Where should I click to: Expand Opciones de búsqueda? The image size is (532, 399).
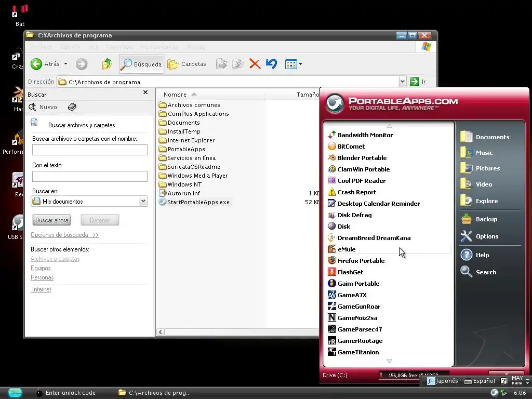click(x=64, y=235)
